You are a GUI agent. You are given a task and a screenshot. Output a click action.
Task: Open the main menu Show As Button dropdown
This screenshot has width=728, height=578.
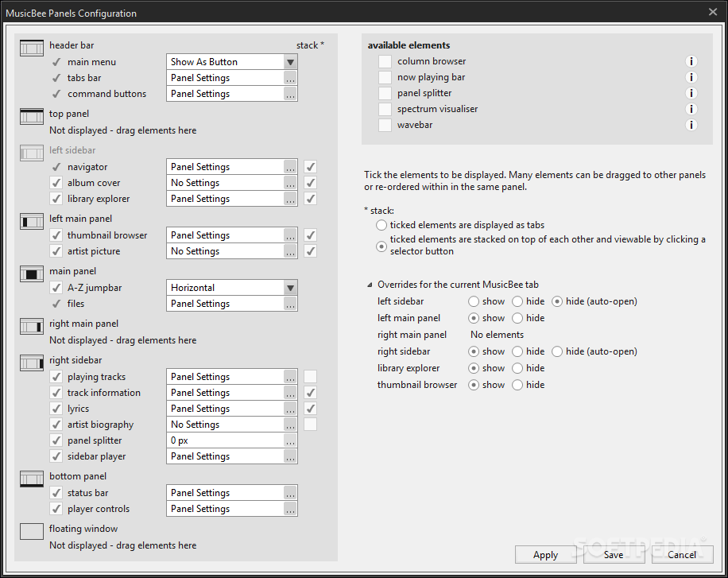click(290, 62)
